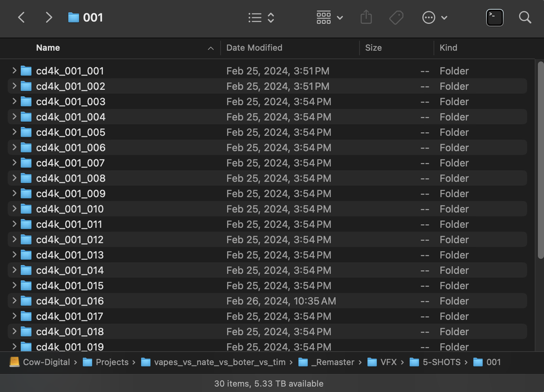Open the Terminal toolbar icon
The height and width of the screenshot is (392, 544).
(x=494, y=17)
